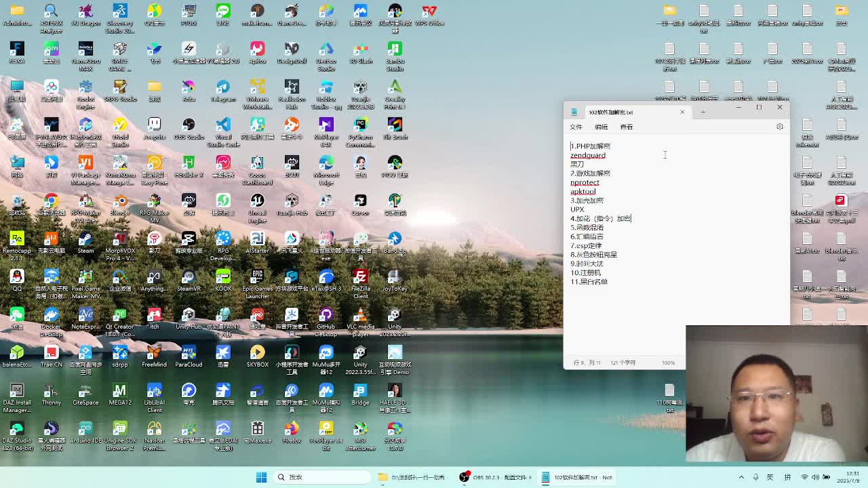Viewport: 868px width, 488px height.
Task: Select the MEGA12 desktop icon
Action: click(x=120, y=394)
